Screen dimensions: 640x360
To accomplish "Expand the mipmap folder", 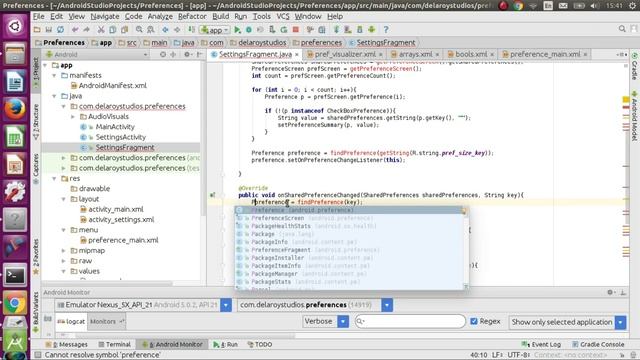I will point(64,251).
